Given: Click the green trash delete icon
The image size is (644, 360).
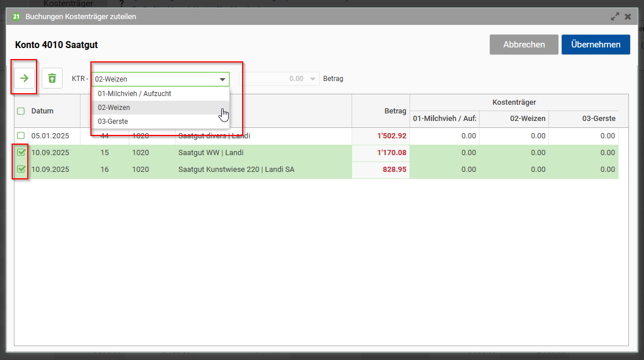Looking at the screenshot, I should [52, 78].
